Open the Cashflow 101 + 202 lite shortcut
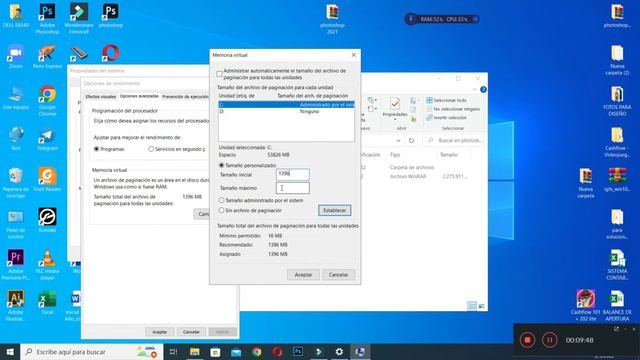Screen dimensions: 640x360 [x=586, y=305]
